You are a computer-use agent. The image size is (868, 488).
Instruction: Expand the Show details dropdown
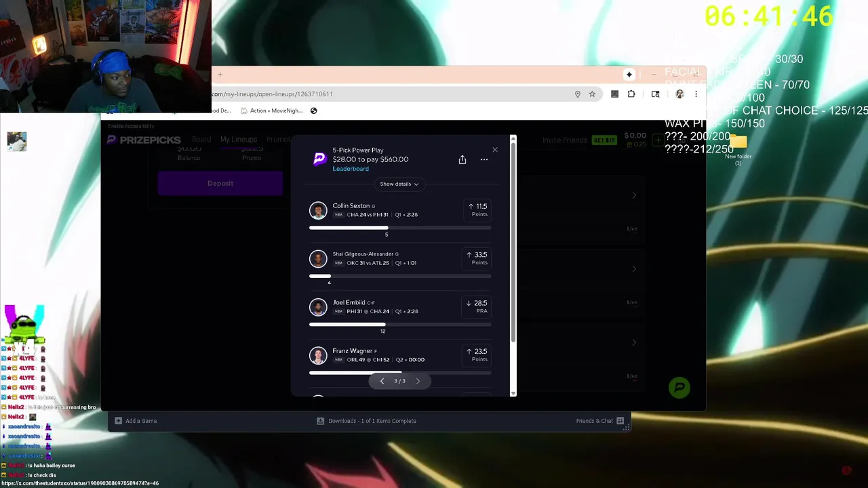pos(399,184)
